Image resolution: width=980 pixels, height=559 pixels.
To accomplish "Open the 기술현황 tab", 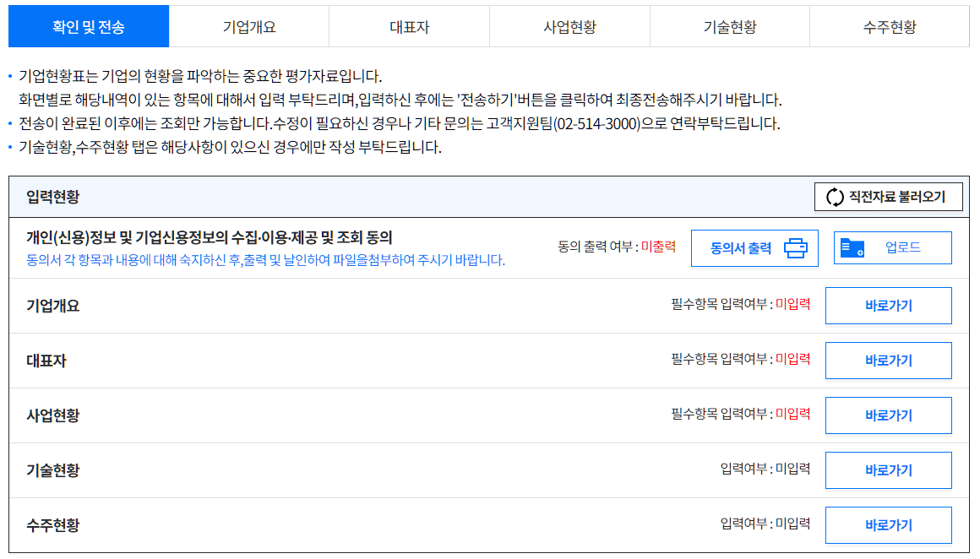I will click(x=730, y=27).
